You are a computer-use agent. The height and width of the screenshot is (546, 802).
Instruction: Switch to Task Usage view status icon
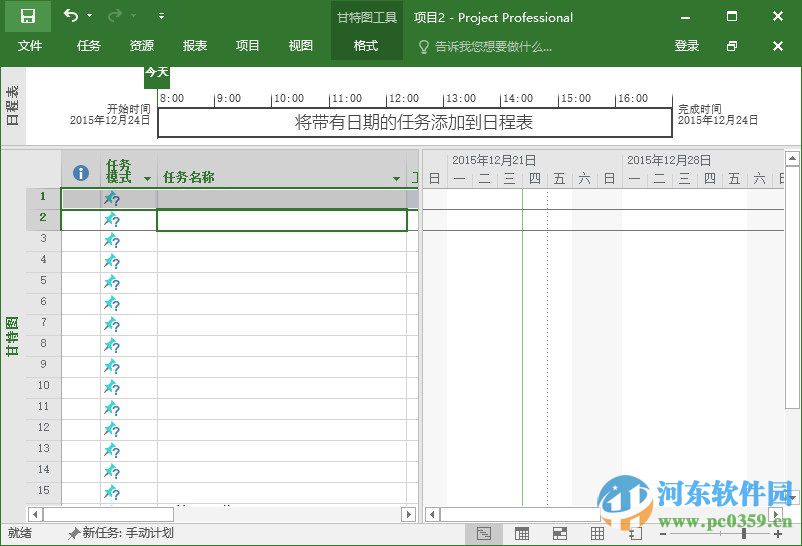tap(522, 534)
